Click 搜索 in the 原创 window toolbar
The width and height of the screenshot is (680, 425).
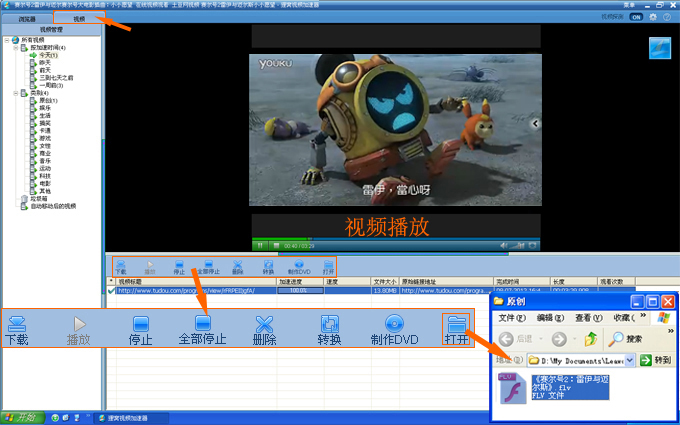click(x=625, y=339)
